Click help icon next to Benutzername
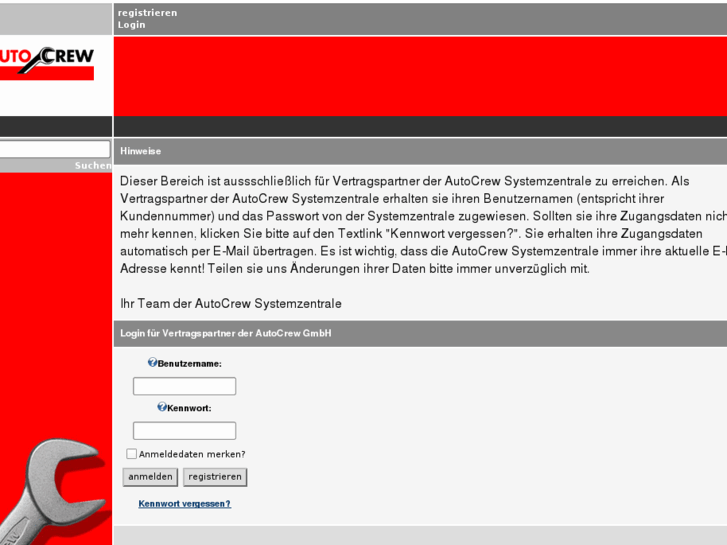Screen dimensions: 727x545 [x=152, y=362]
